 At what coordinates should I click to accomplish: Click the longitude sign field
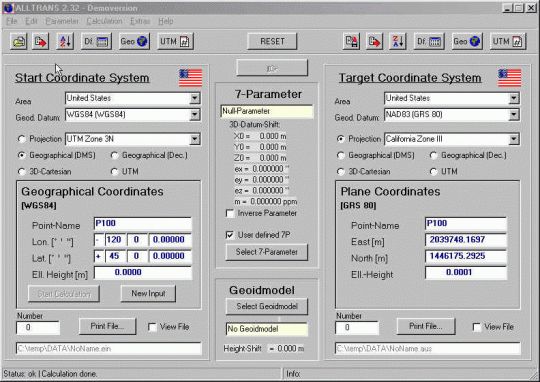coord(98,240)
